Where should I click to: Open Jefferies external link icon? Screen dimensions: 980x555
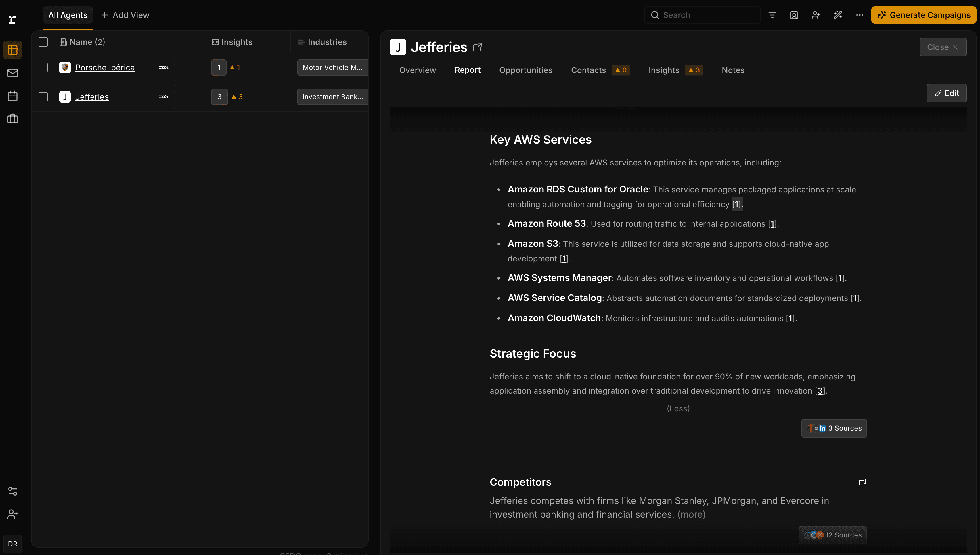pyautogui.click(x=477, y=47)
